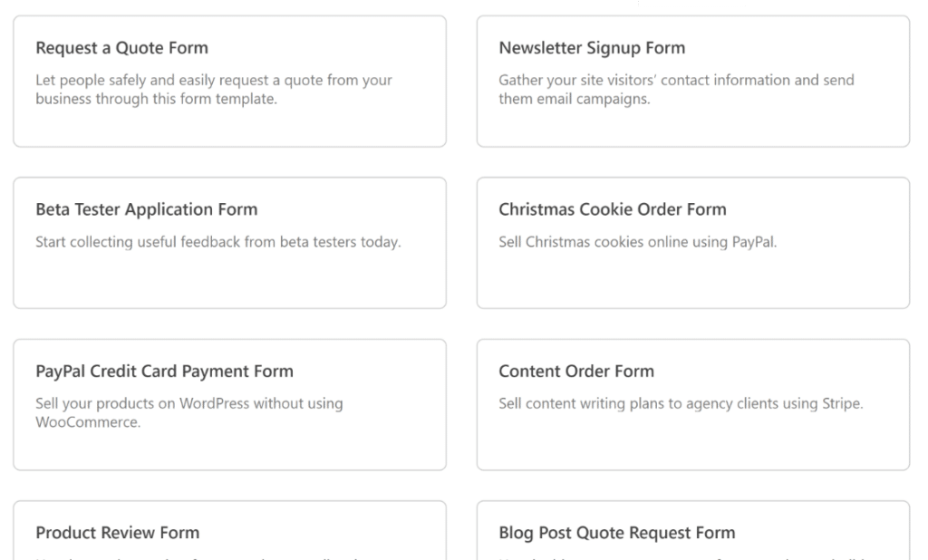Viewport: 928px width, 560px height.
Task: Click the Request a Quote Form card
Action: coord(229,82)
